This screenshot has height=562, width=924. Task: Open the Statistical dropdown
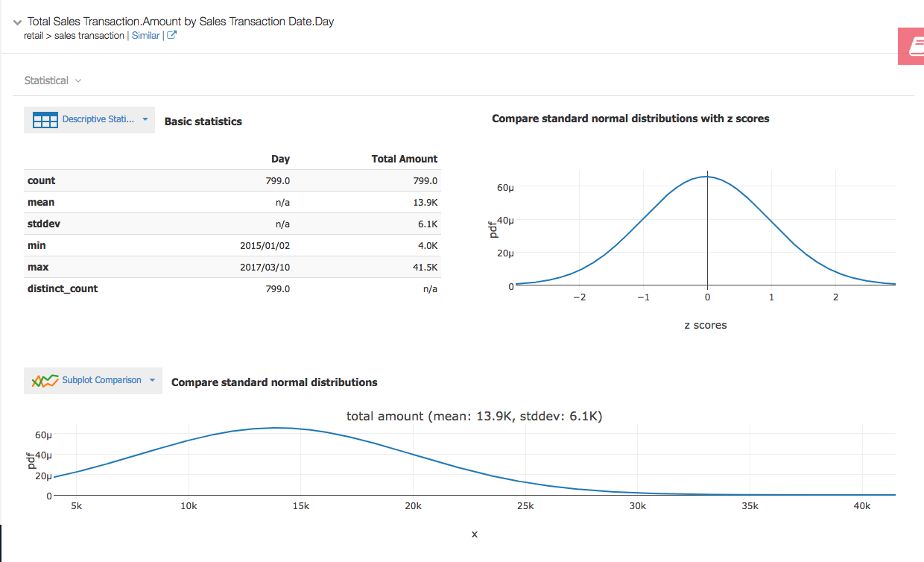[53, 80]
